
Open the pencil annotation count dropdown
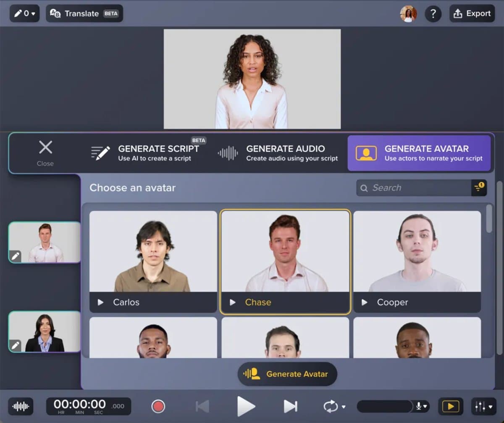click(24, 13)
